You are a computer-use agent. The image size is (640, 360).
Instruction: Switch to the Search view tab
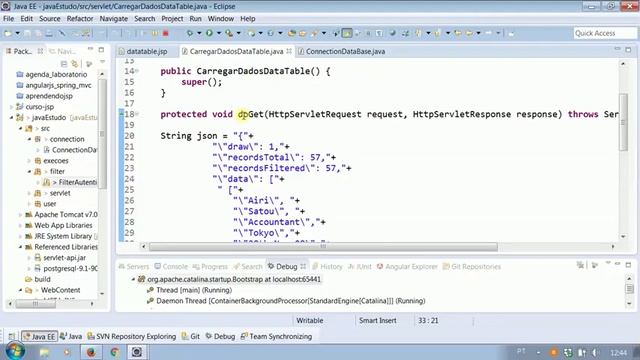[248, 267]
